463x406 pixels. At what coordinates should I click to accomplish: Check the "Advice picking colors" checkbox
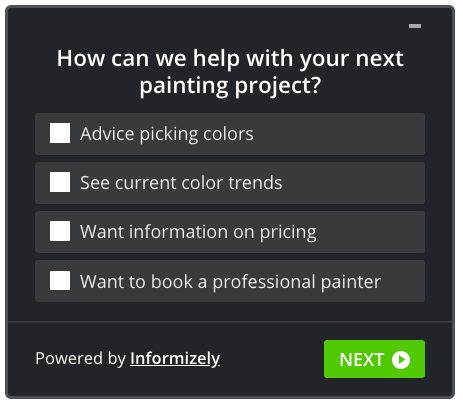pos(60,133)
